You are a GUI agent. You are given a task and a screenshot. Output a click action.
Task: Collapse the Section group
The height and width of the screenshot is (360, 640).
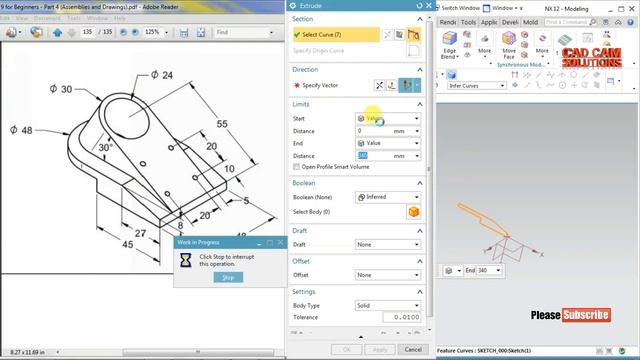click(x=420, y=19)
